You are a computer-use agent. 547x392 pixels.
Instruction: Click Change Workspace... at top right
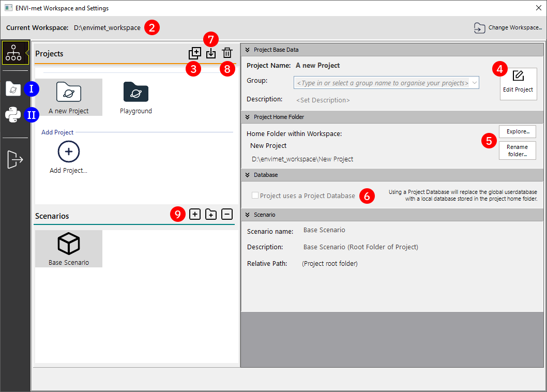(508, 27)
